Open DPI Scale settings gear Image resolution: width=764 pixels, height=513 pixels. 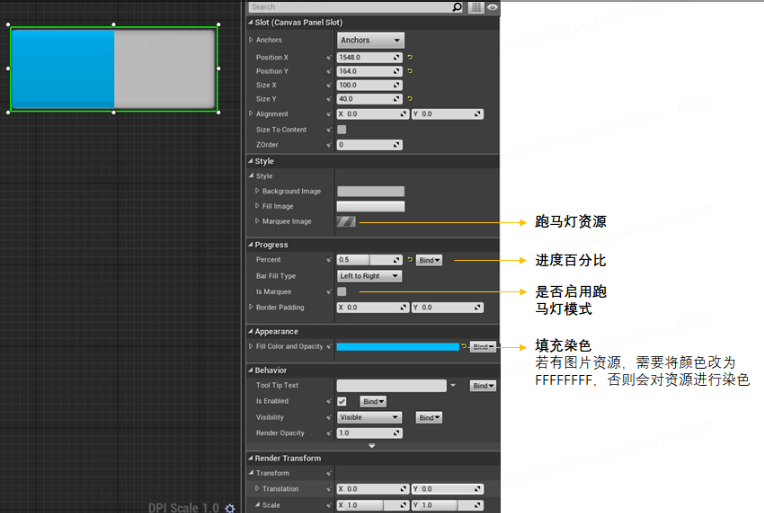pos(230,508)
